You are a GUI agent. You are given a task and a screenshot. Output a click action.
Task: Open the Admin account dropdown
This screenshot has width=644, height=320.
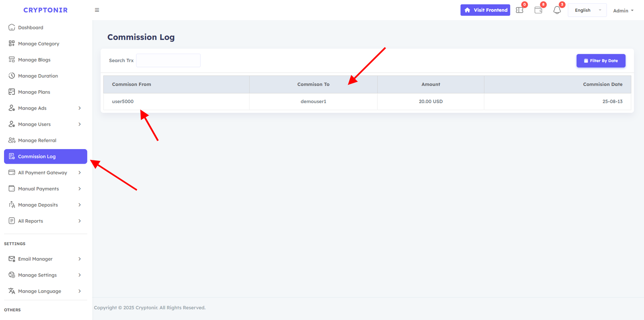[x=623, y=10]
